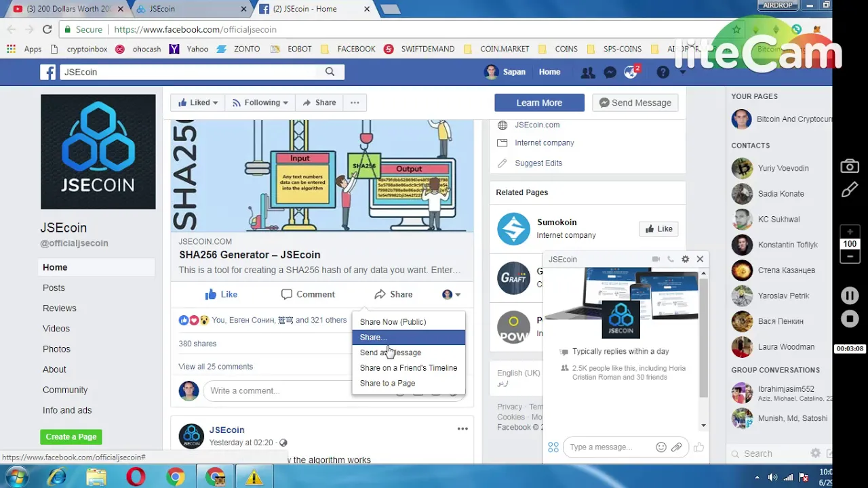Comment on the SHA256 Generator post
The width and height of the screenshot is (868, 488).
click(x=308, y=294)
